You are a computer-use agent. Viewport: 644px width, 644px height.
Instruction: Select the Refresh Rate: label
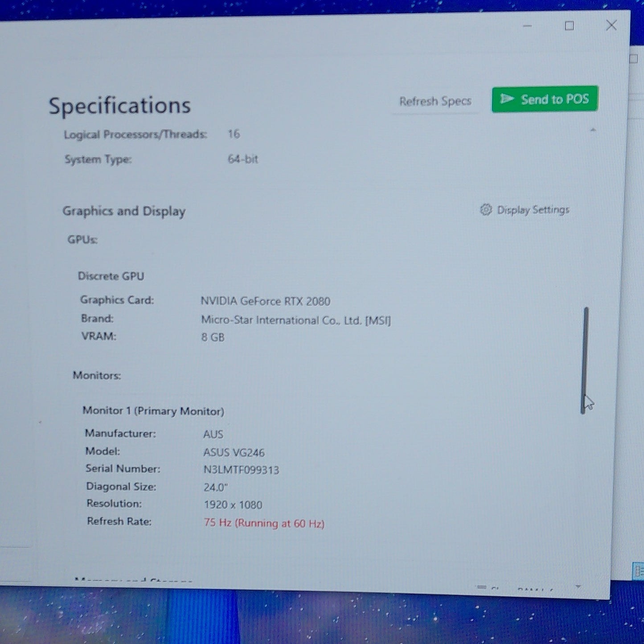(119, 521)
